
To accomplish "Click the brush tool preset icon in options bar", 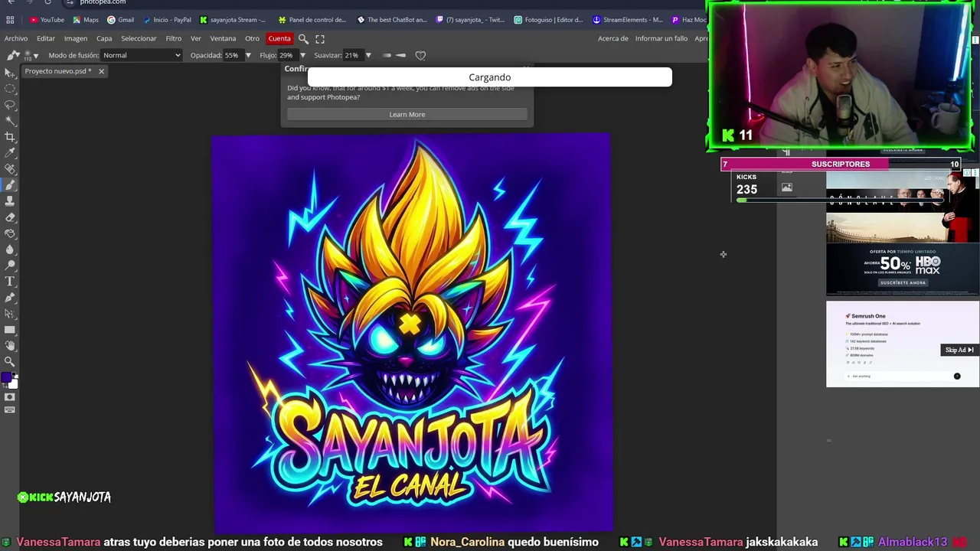I will pos(12,55).
